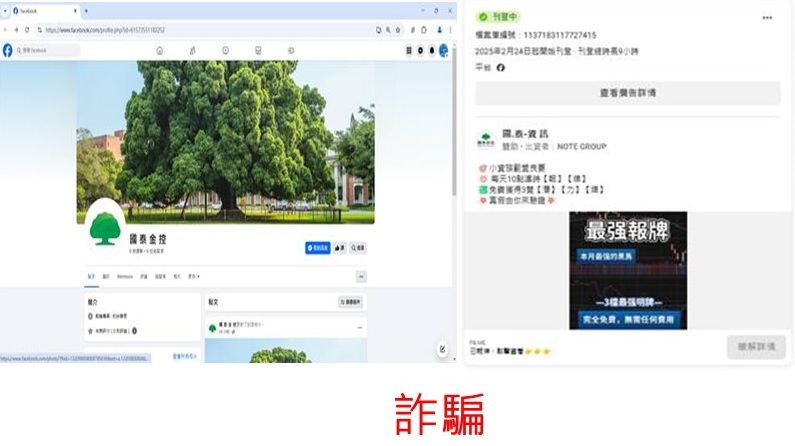The width and height of the screenshot is (795, 446).
Task: Select the 追蹤者 profile tab
Action: (x=160, y=277)
